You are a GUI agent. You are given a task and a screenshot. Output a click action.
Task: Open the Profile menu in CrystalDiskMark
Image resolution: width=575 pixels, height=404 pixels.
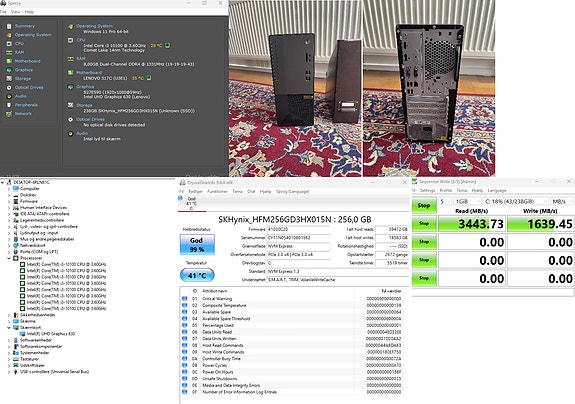click(x=446, y=190)
